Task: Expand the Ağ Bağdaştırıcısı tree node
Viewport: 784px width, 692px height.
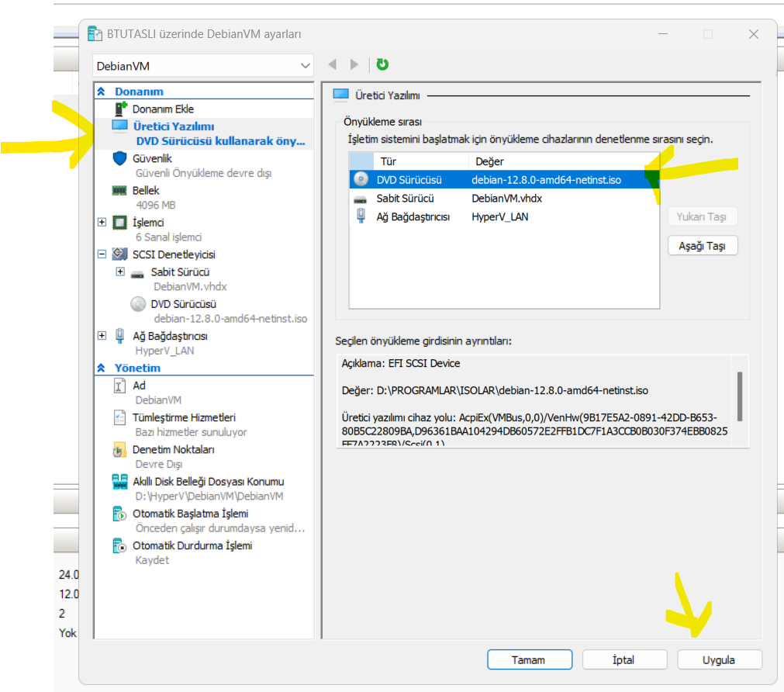Action: (x=102, y=335)
